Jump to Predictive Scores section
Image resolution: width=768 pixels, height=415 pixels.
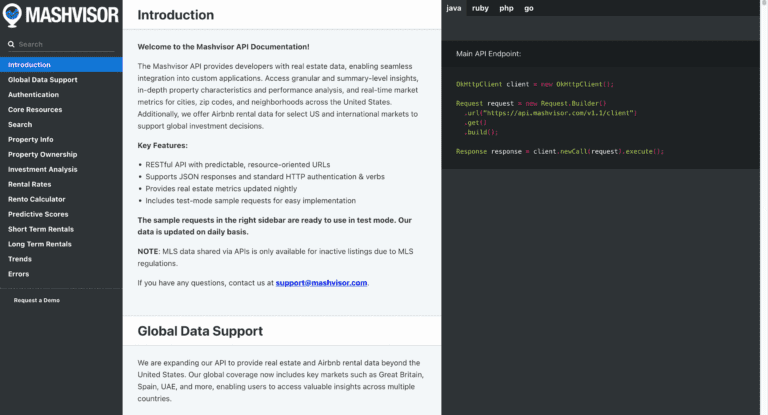pos(37,214)
